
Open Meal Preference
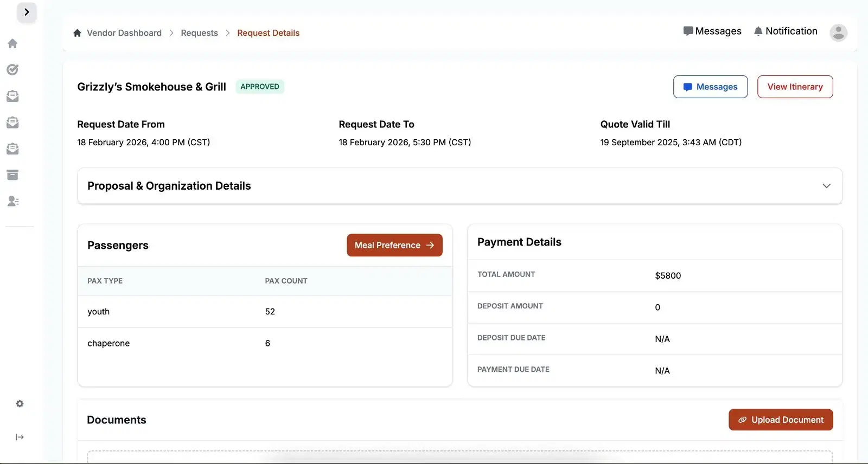point(394,245)
